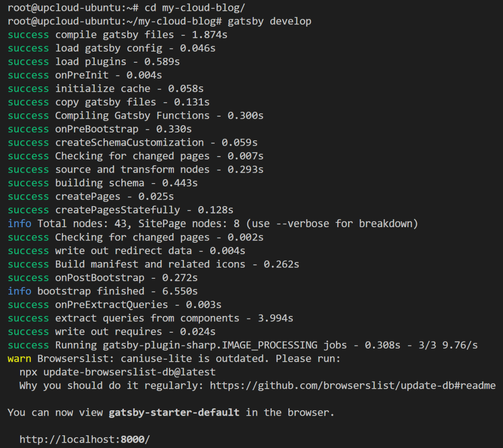Click the 'gatsby develop' command text
The width and height of the screenshot is (503, 448).
pyautogui.click(x=270, y=22)
